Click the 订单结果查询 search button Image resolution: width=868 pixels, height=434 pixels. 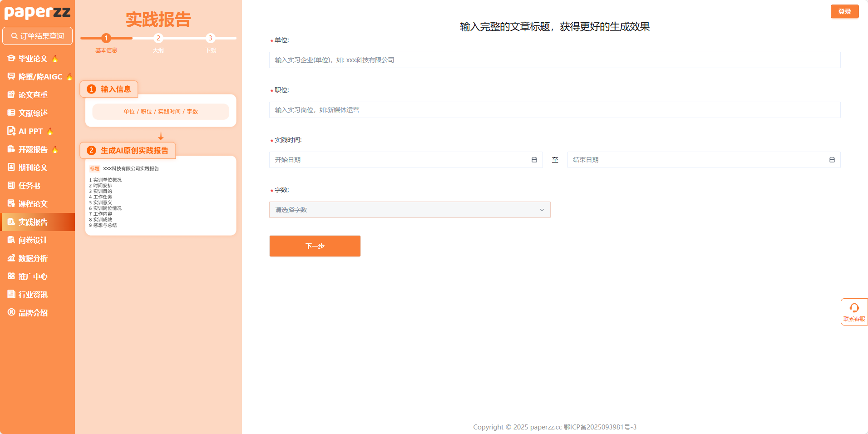[37, 36]
